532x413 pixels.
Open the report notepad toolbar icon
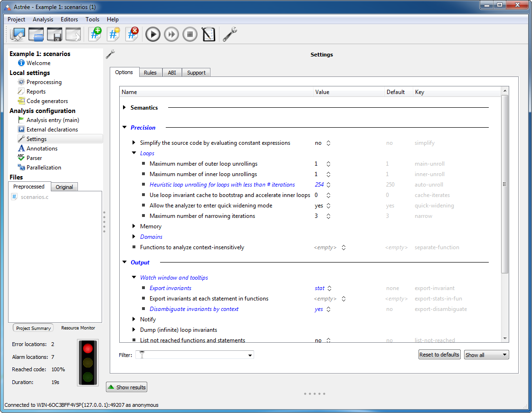click(x=209, y=34)
